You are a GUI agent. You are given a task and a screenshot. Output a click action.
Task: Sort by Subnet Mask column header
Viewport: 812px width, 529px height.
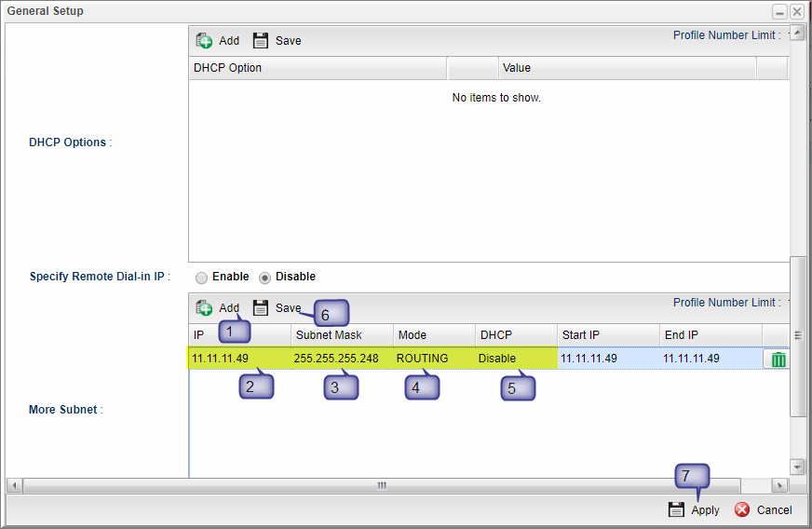(x=329, y=335)
